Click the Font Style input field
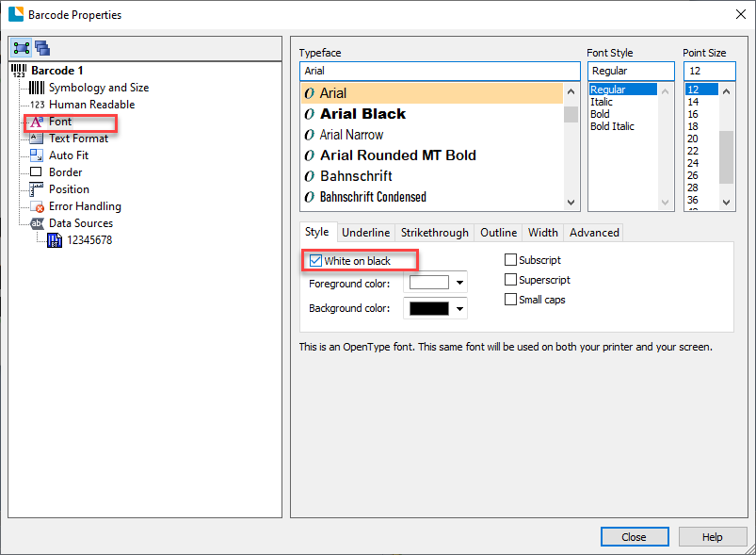This screenshot has width=756, height=555. tap(631, 71)
